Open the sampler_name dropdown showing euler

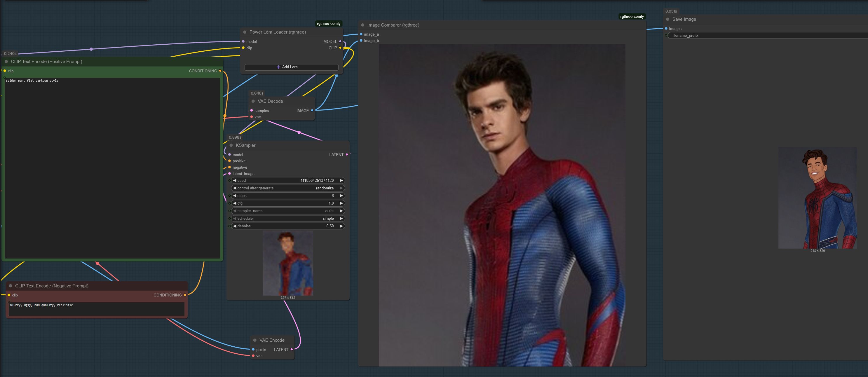coord(288,211)
